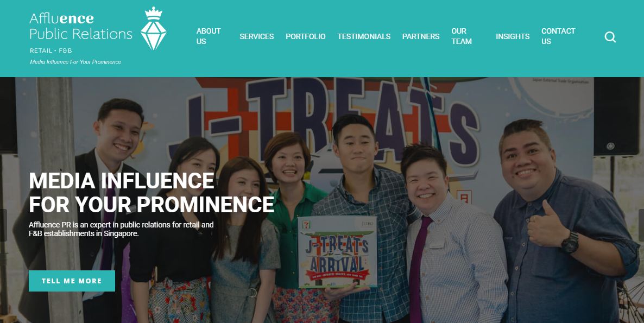Click the crowned diamond logo icon

[x=153, y=28]
